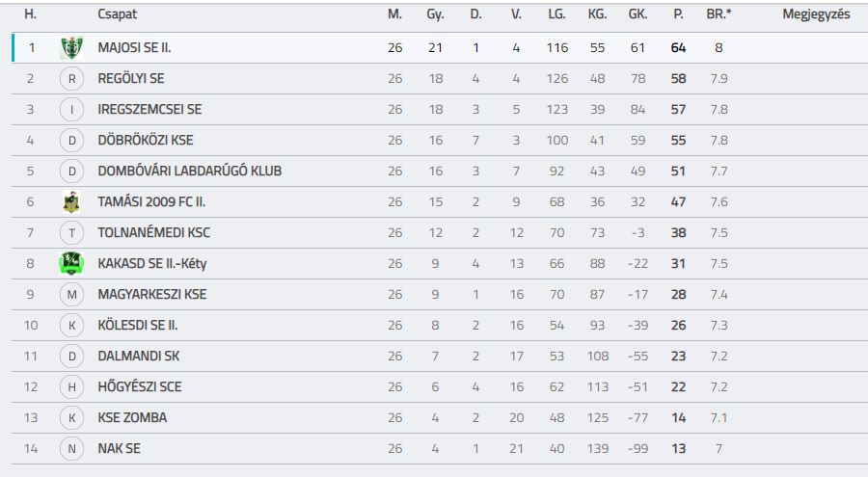
Task: Click the Magyarkeszi KSE circular M icon
Action: 72,294
